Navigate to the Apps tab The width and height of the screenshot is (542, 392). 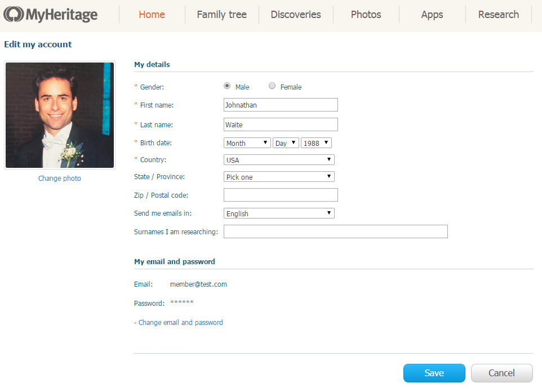[432, 15]
